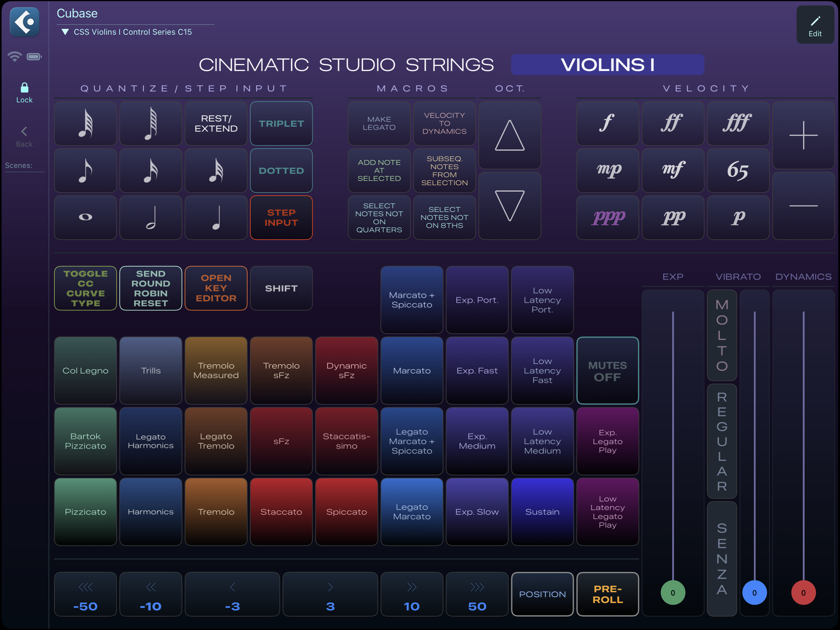Select SENZA vibrato
The width and height of the screenshot is (840, 630).
[722, 559]
